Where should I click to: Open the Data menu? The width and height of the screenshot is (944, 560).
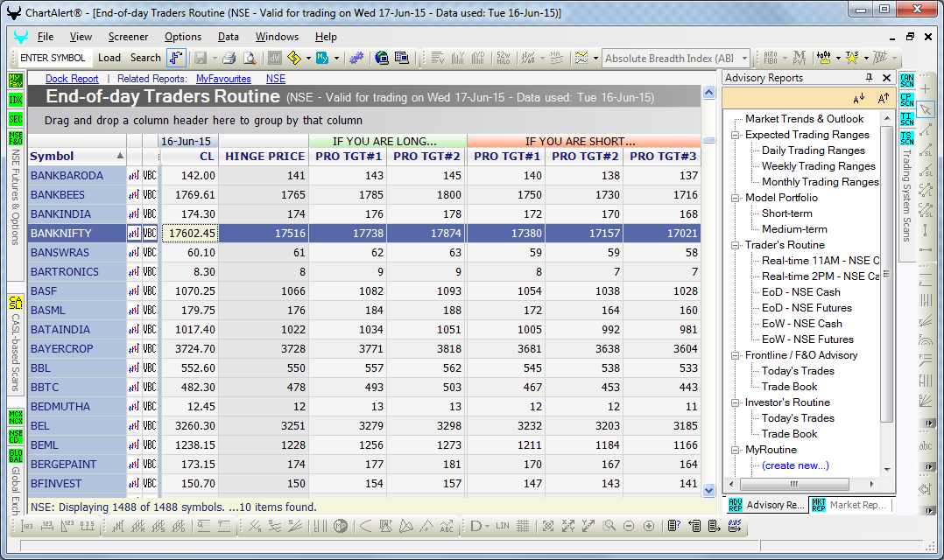tap(229, 37)
